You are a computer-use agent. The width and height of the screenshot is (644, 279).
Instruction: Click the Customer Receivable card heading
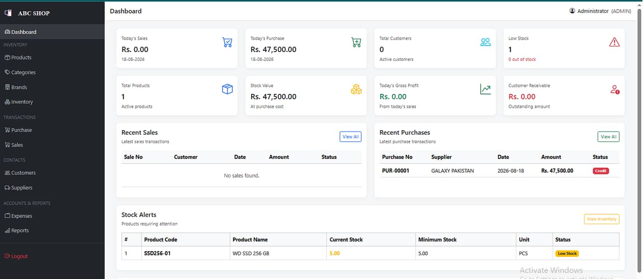(529, 86)
